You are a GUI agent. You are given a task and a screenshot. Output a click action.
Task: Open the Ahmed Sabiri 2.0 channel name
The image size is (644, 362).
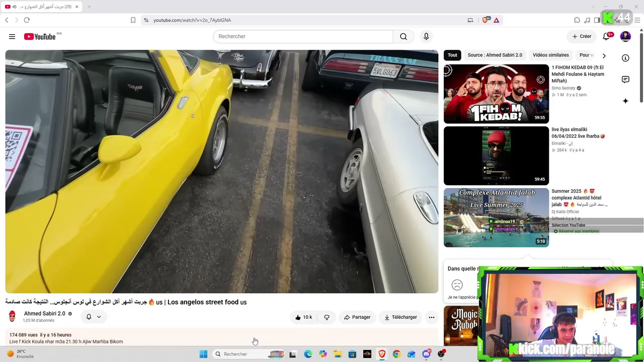pos(45,314)
